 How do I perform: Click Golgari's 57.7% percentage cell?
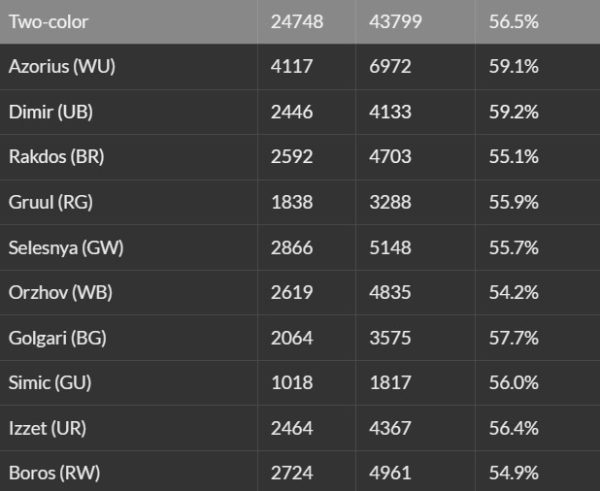tap(515, 338)
